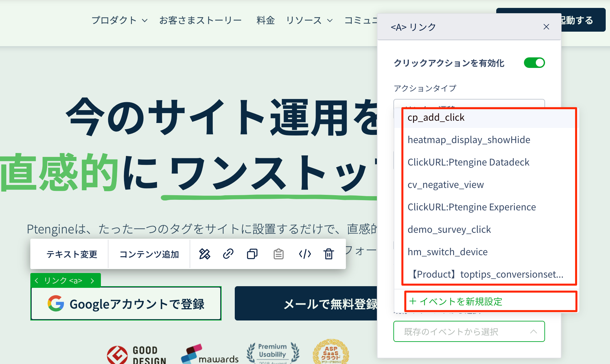
Task: Pick heatmap_display_showHide event
Action: [x=469, y=140]
